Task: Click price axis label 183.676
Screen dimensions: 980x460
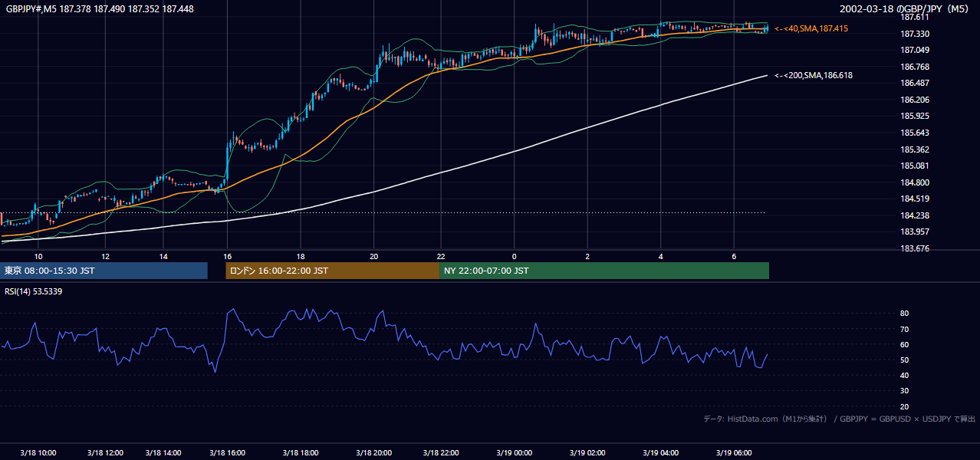Action: pyautogui.click(x=915, y=249)
